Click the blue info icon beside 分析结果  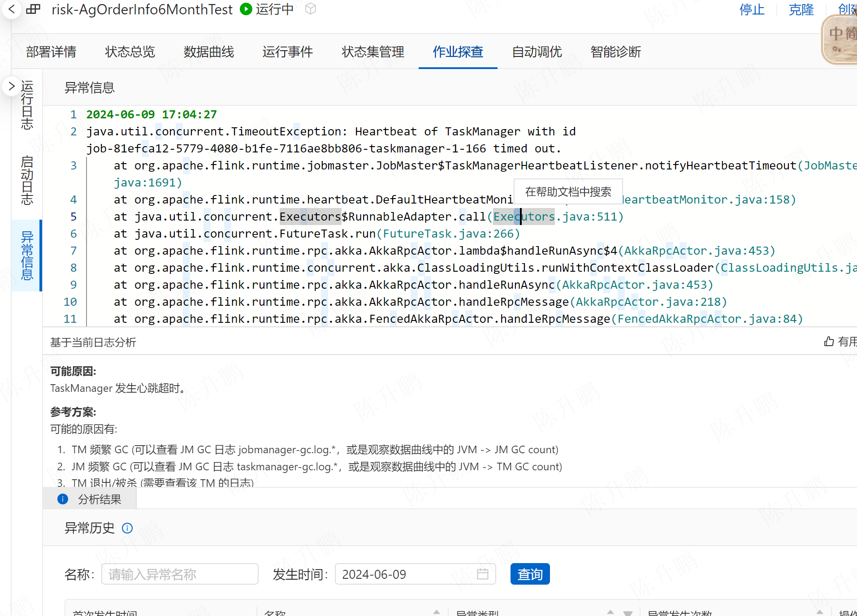click(x=63, y=499)
